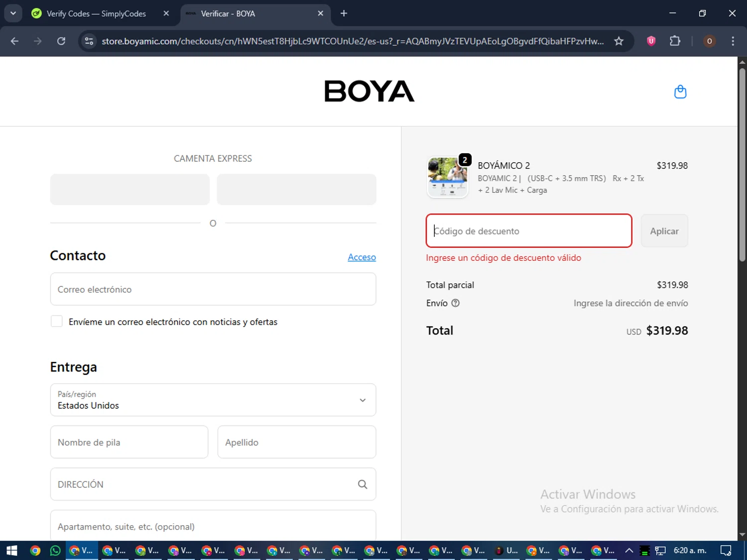Open the tab search dropdown arrow
The height and width of the screenshot is (560, 747).
[x=13, y=13]
